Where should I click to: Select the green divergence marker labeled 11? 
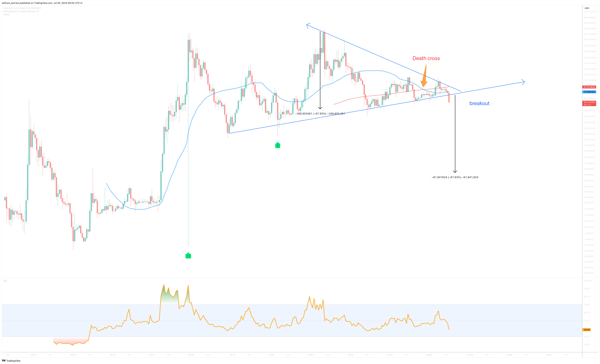click(x=188, y=256)
